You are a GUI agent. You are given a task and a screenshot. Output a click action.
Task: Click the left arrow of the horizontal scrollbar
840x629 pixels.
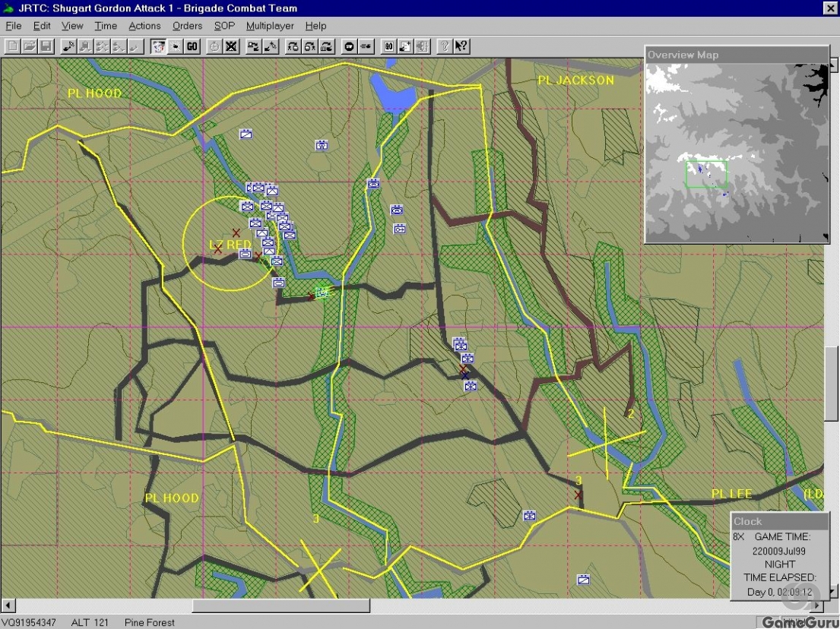[8, 605]
